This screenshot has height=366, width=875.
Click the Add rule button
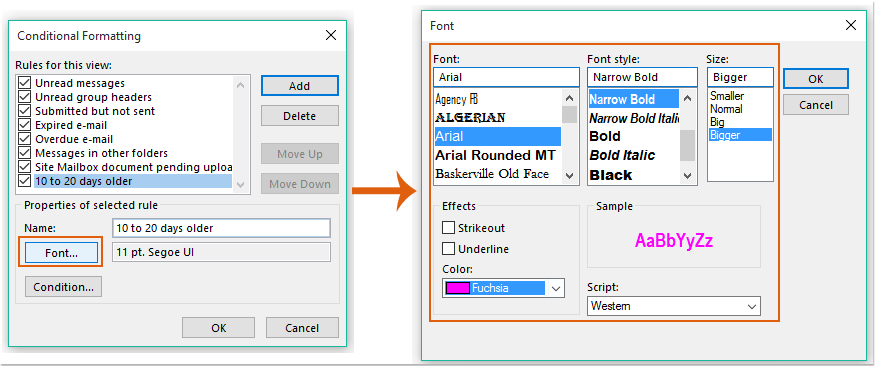pyautogui.click(x=300, y=86)
